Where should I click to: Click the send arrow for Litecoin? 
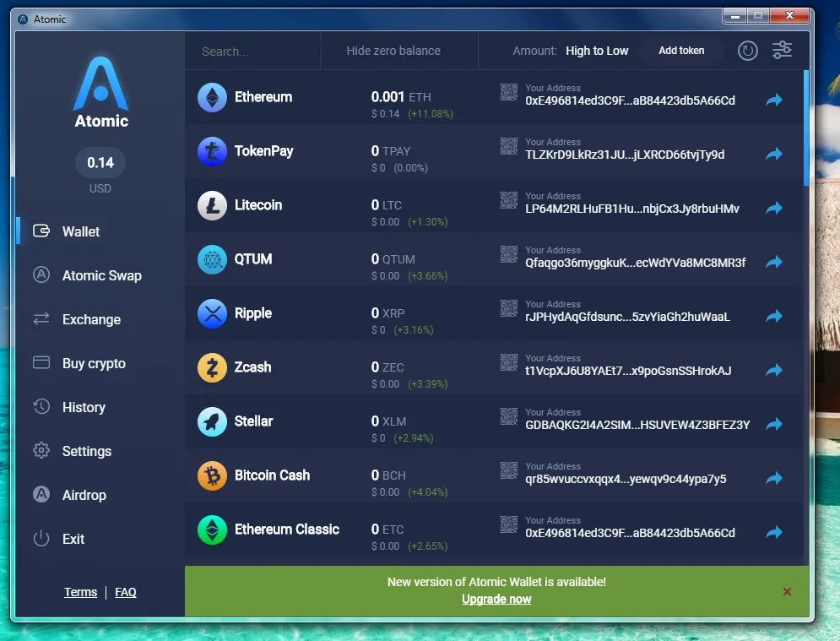coord(774,208)
